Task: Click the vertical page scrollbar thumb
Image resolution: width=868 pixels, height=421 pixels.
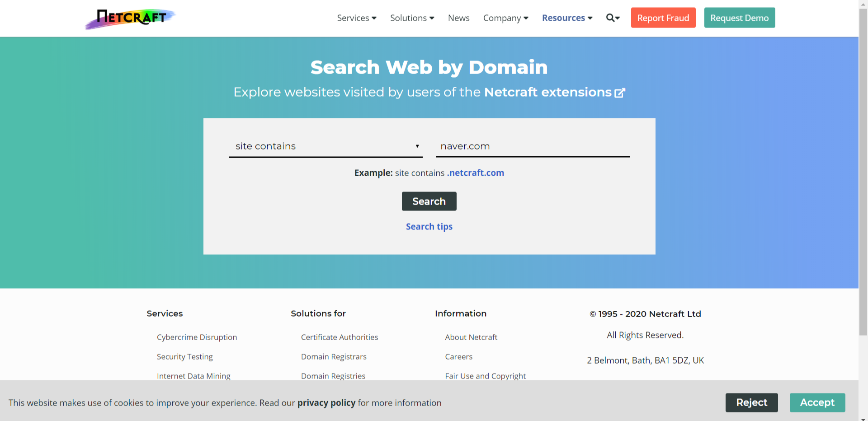Action: point(863,172)
